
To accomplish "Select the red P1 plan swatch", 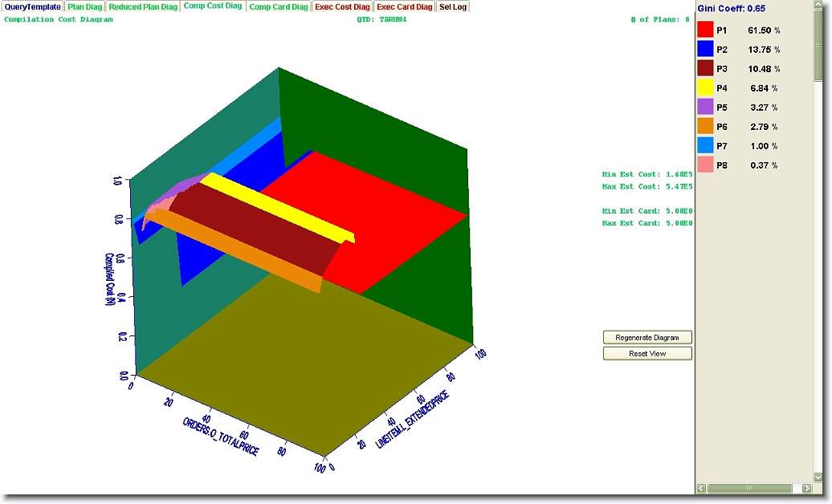I will [705, 30].
